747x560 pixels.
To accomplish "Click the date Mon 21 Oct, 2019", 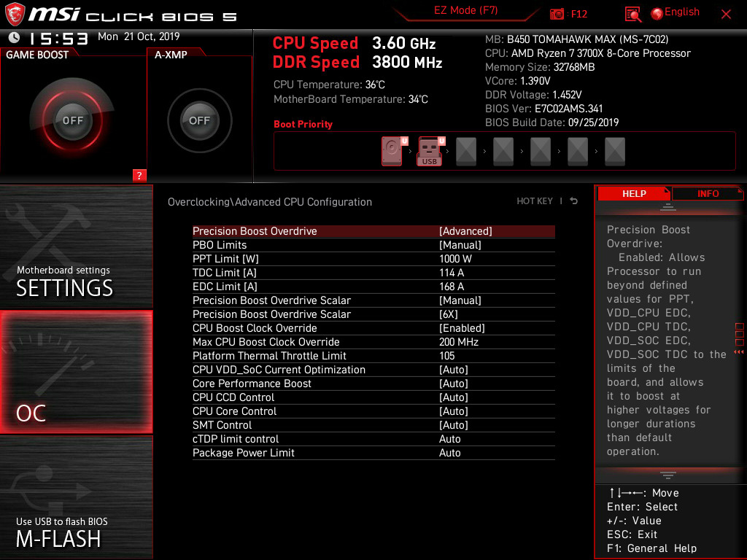I will 139,36.
